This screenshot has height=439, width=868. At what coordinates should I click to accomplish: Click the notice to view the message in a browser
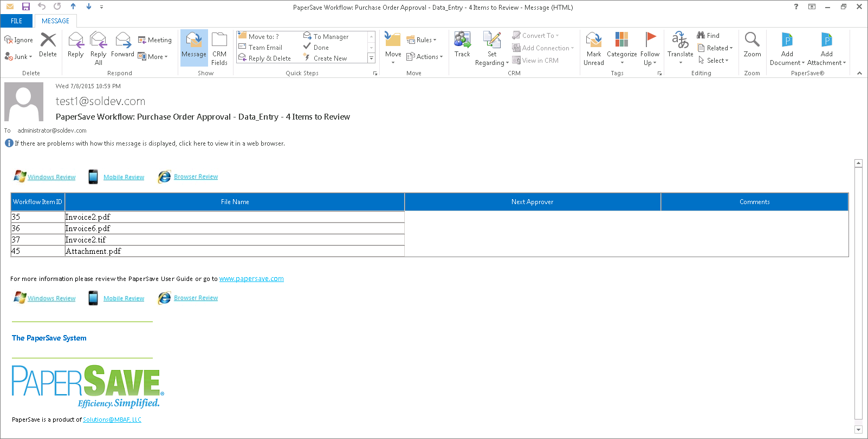click(x=150, y=143)
